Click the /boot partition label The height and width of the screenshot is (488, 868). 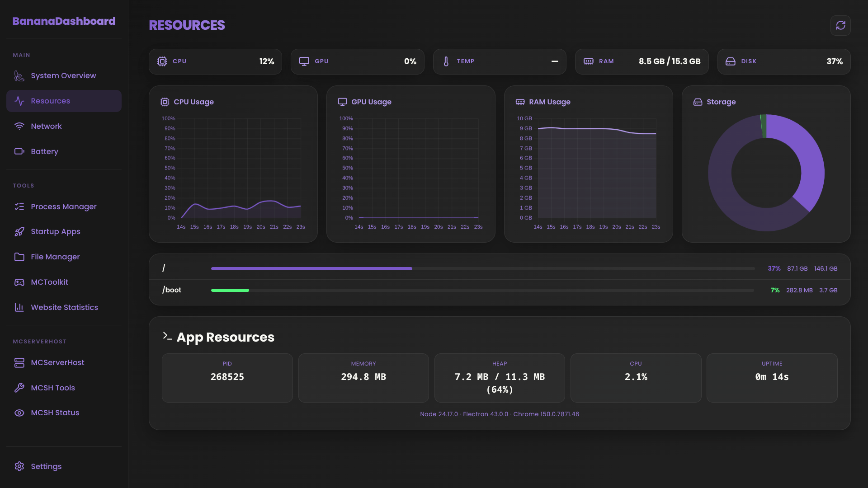[172, 290]
